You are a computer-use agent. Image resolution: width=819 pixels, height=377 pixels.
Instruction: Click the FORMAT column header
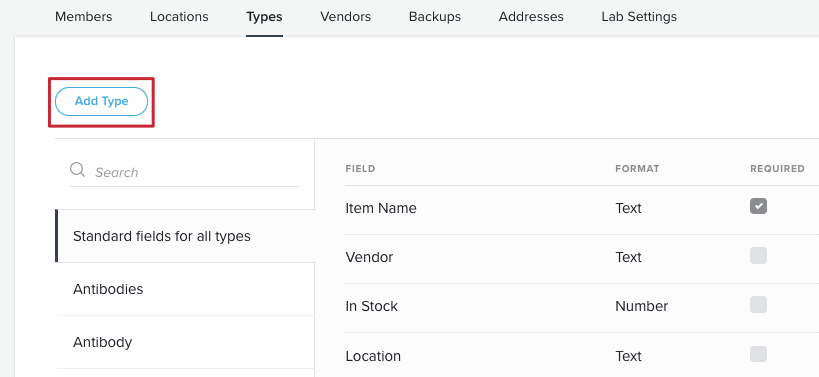click(x=637, y=169)
